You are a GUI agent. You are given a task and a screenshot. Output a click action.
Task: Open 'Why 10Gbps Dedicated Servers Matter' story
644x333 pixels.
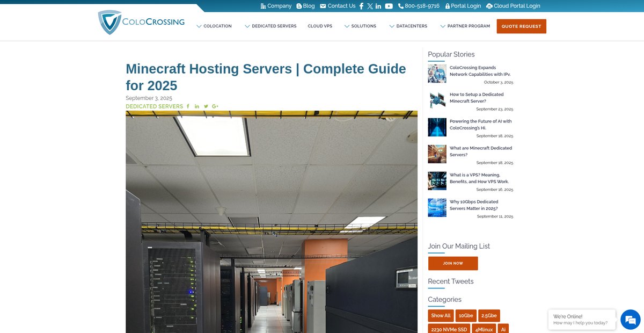pos(474,205)
